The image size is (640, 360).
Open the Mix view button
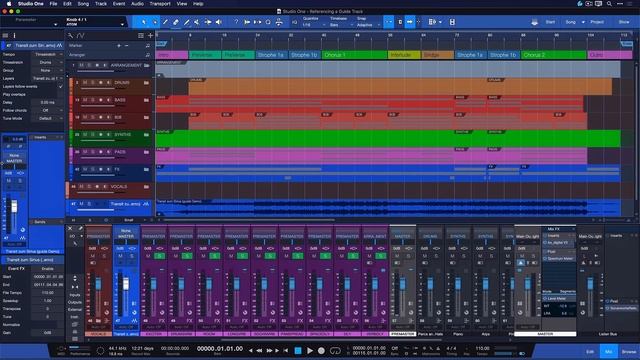609,351
